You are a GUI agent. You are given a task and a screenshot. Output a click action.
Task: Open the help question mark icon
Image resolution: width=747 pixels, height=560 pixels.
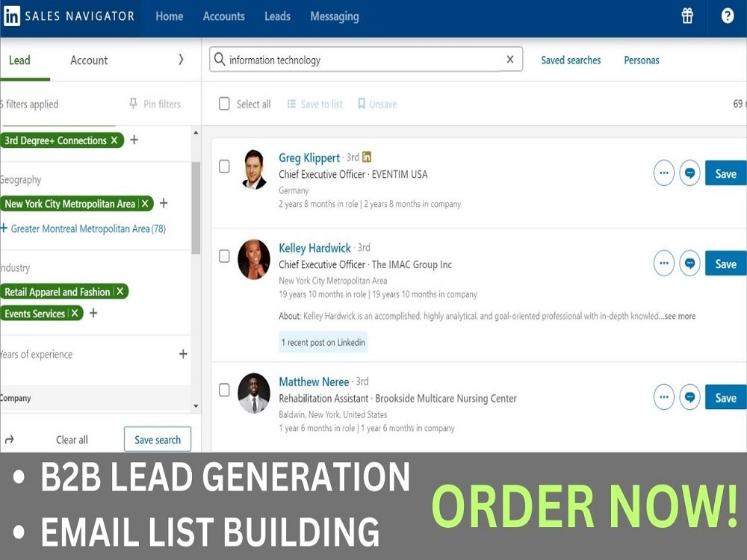(x=728, y=16)
